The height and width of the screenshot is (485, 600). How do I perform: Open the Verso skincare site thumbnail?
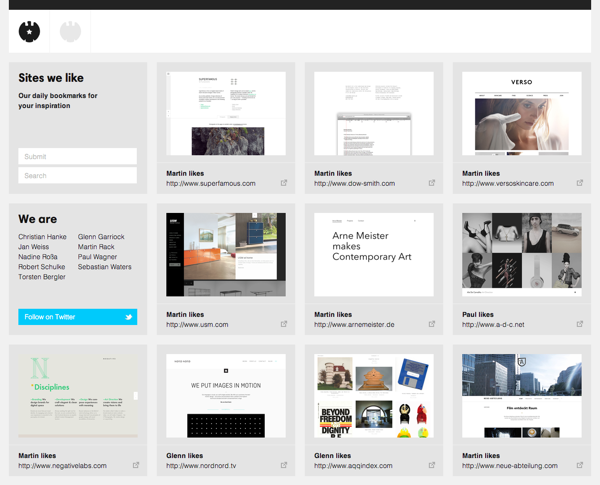522,113
